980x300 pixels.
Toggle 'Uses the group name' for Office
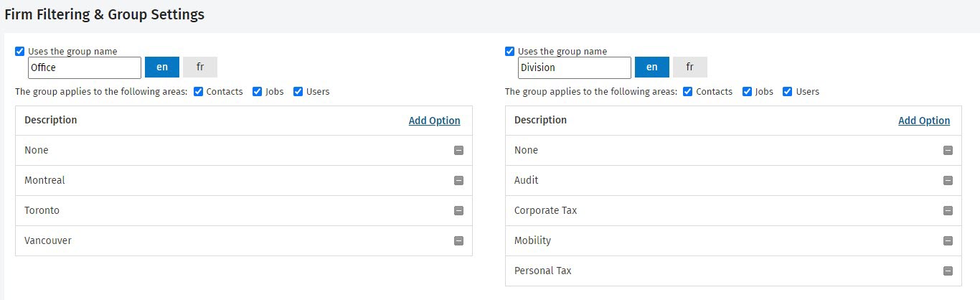[x=19, y=52]
